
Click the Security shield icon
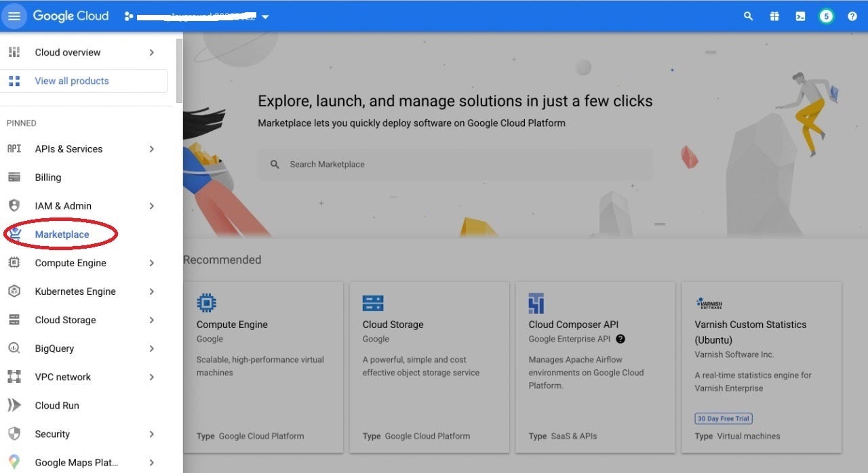coord(14,433)
